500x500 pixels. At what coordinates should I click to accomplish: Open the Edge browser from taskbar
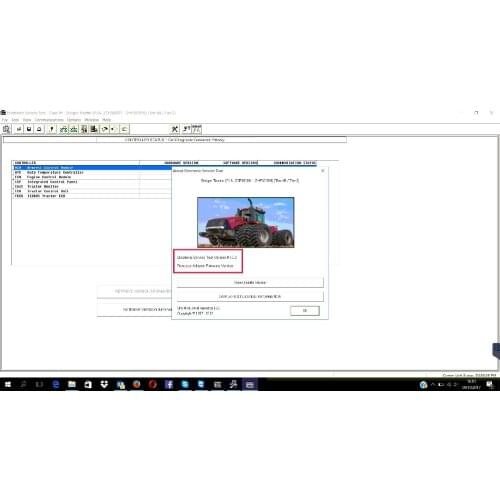click(x=56, y=385)
